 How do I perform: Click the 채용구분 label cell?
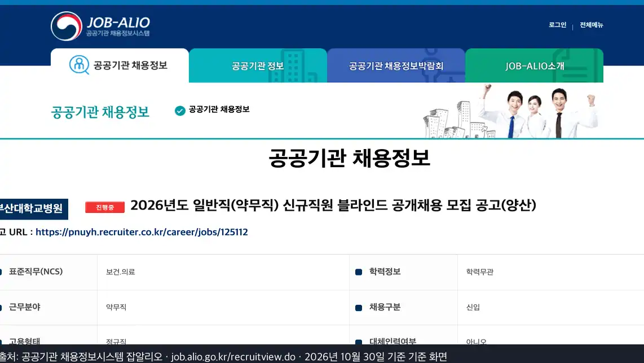[x=403, y=308]
